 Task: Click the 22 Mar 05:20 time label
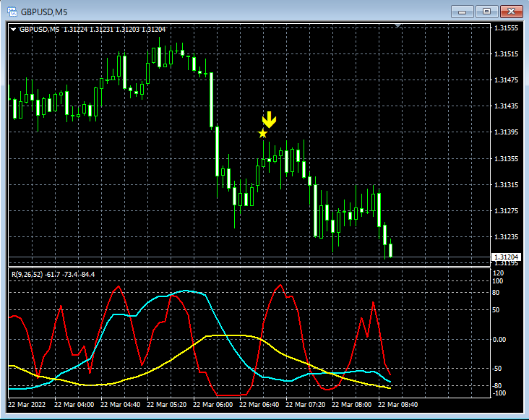[167, 405]
